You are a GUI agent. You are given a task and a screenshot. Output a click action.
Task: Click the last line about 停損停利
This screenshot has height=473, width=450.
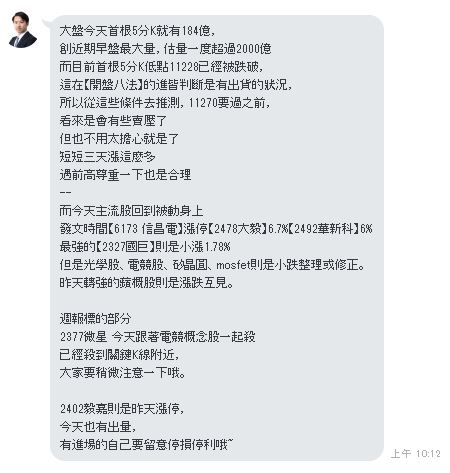146,445
